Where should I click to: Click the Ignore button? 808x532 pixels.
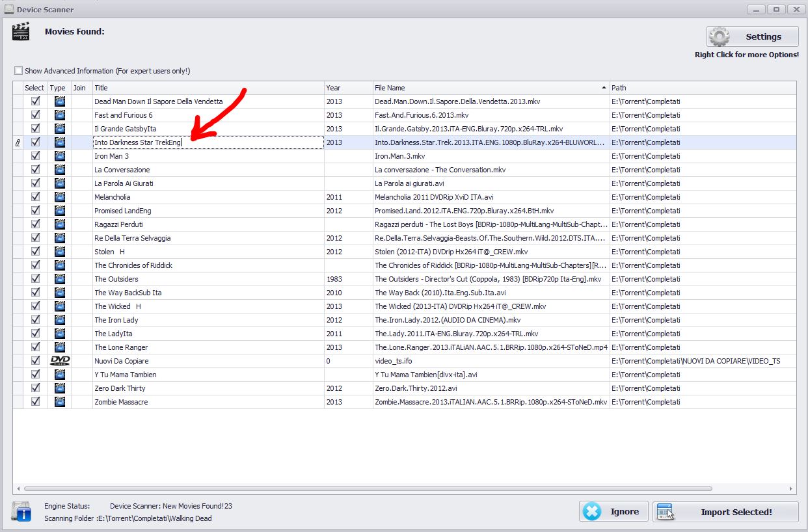(x=613, y=512)
